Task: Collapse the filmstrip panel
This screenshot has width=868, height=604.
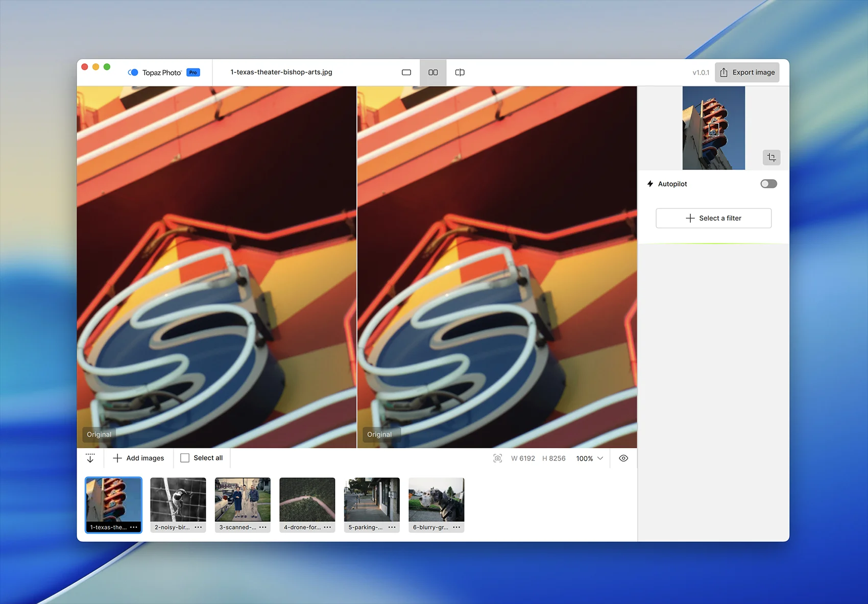Action: coord(90,458)
